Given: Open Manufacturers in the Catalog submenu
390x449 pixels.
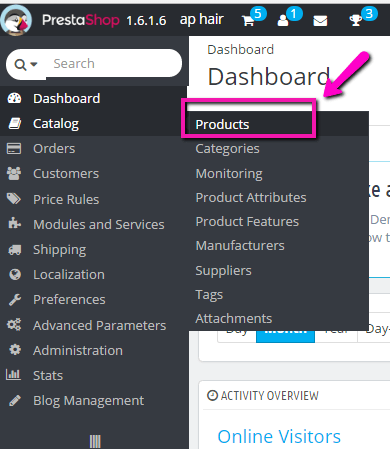Looking at the screenshot, I should [x=240, y=246].
